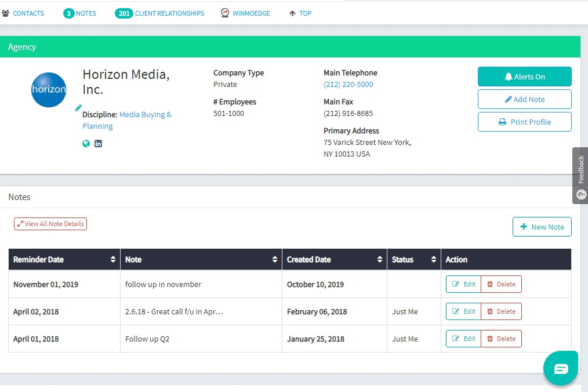588x392 pixels.
Task: Click the Add Note button
Action: [x=525, y=99]
